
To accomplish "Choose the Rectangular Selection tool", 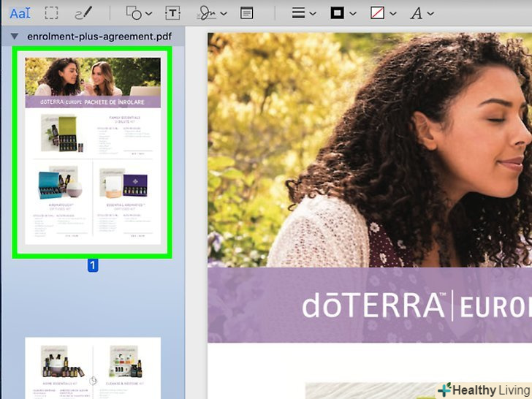I will [x=52, y=13].
